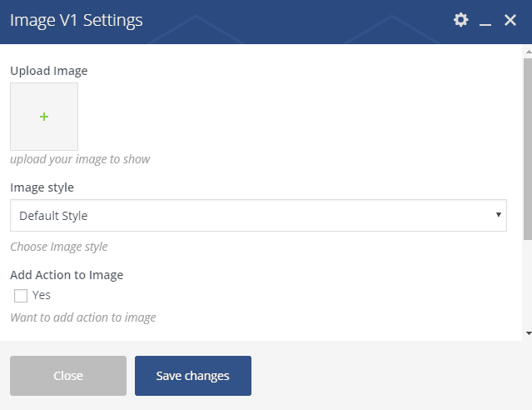Click the Add Action to Image label

tap(67, 274)
